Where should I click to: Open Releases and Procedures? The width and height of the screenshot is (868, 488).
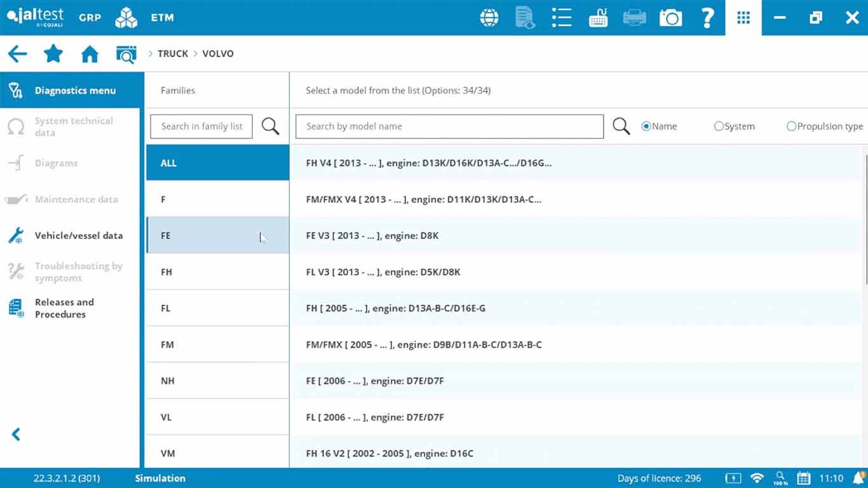[70, 308]
